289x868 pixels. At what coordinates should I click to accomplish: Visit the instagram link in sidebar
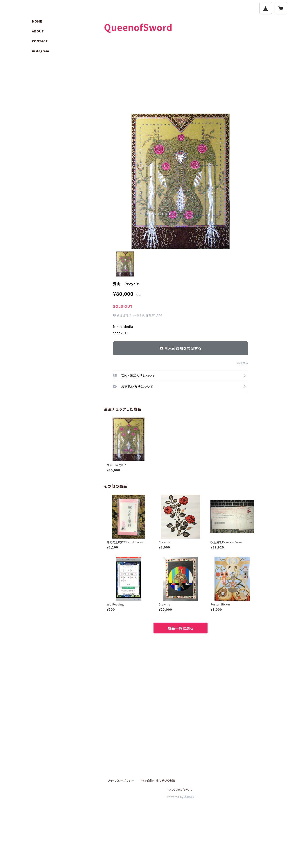(x=40, y=51)
